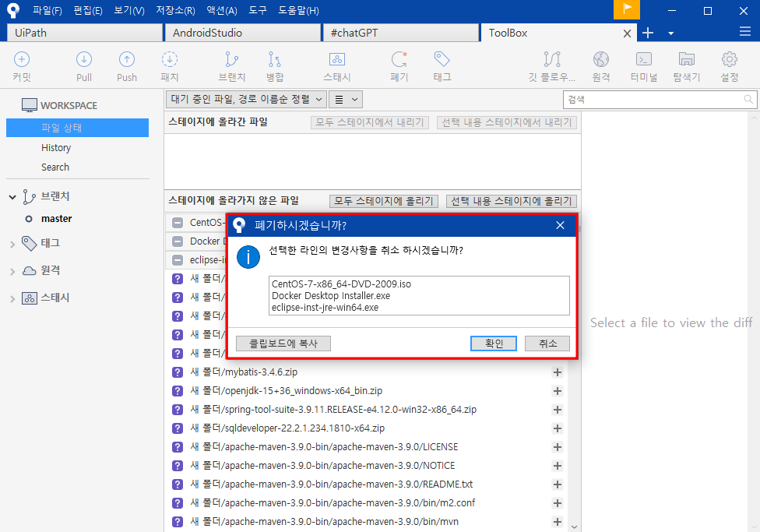Stage mybatis-3.4.6.zip with its plus icon
This screenshot has width=760, height=532.
click(x=558, y=372)
